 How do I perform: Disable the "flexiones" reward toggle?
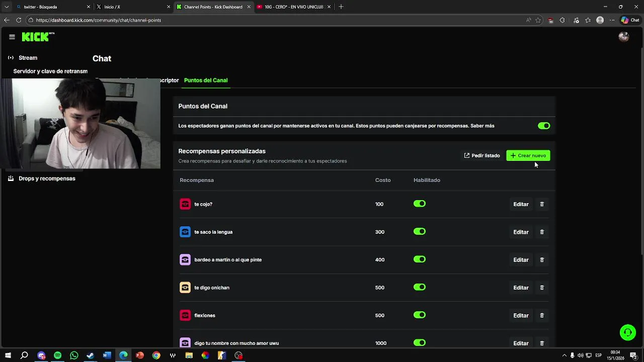pyautogui.click(x=420, y=315)
